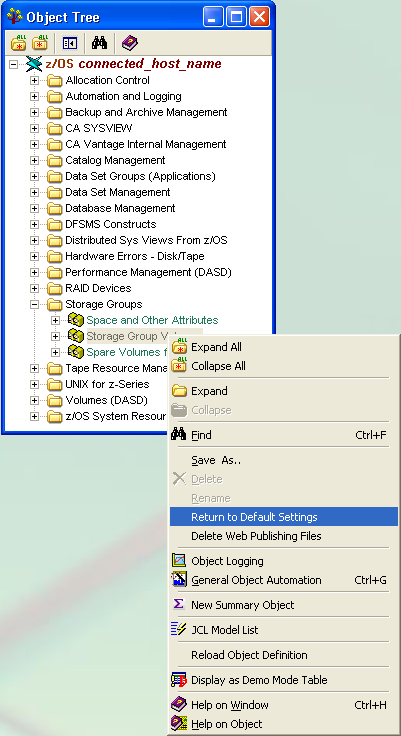This screenshot has width=401, height=736.
Task: Collapse the Storage Groups node
Action: [x=34, y=304]
